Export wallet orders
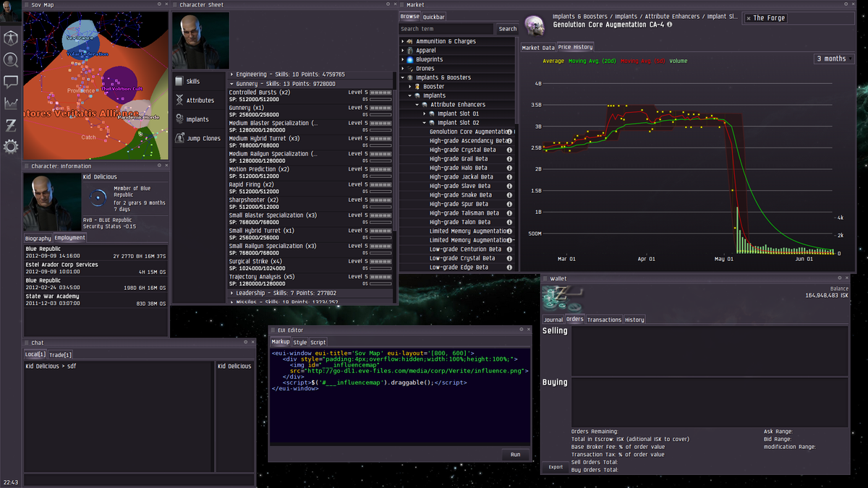 click(556, 467)
